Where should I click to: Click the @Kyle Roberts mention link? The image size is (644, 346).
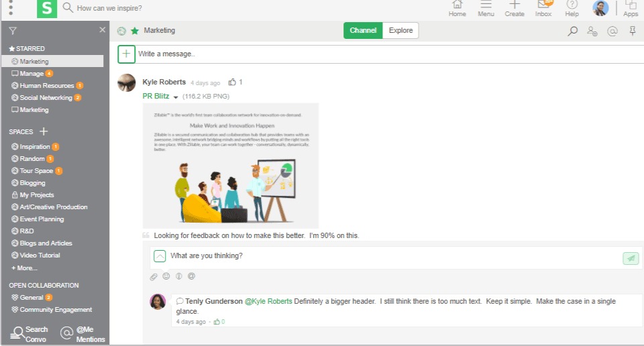pyautogui.click(x=268, y=301)
